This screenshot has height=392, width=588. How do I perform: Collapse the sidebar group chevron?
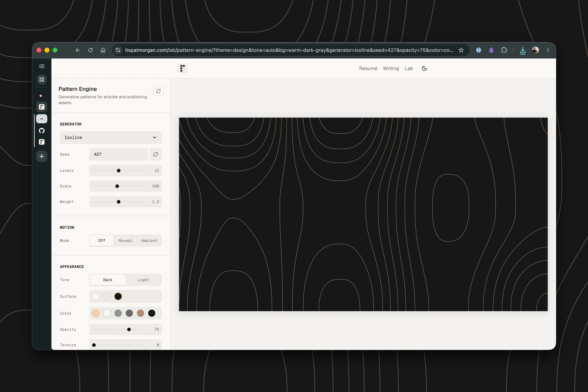pos(42,119)
